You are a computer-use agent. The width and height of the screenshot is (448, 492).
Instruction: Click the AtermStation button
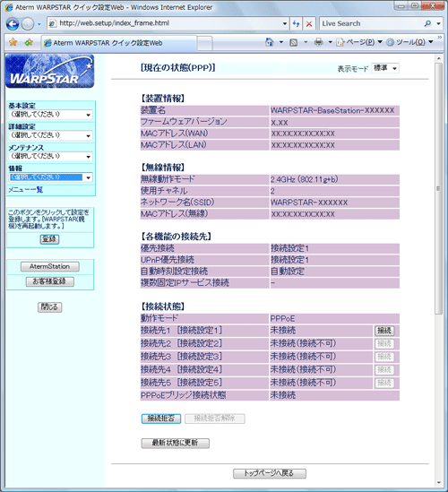pyautogui.click(x=50, y=267)
